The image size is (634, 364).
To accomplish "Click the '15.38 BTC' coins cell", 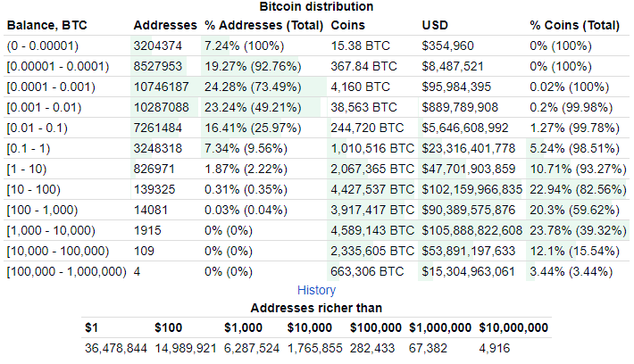I will [360, 45].
